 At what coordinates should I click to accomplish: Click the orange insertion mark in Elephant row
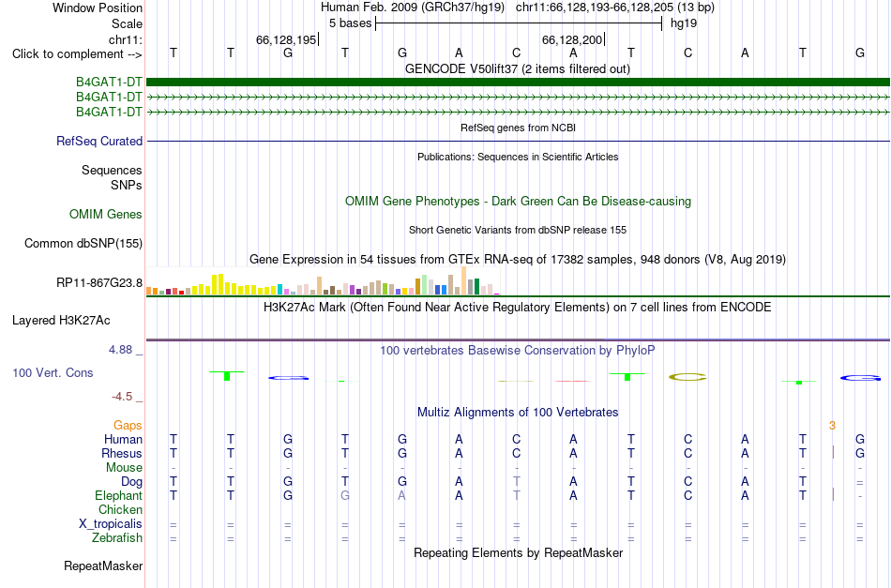[x=833, y=494]
